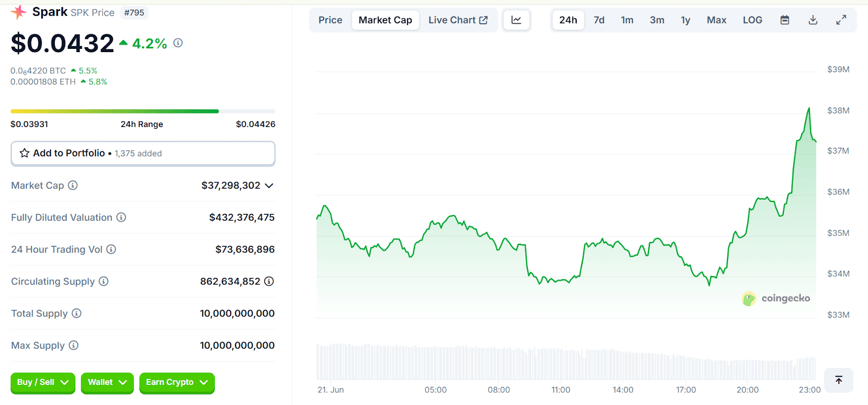Viewport: 868px width, 405px height.
Task: Open the Live Chart external link
Action: [458, 20]
